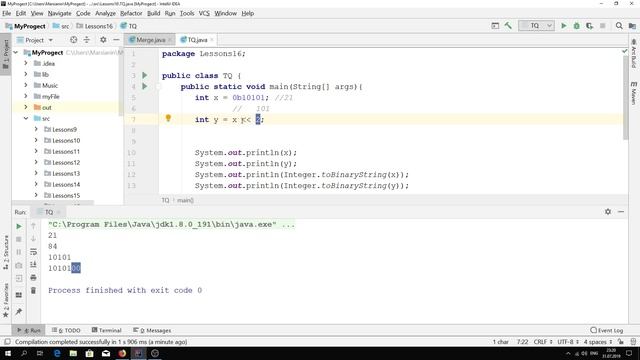This screenshot has height=360, width=640.
Task: Navigate up the stack trace arrow
Action: pyautogui.click(x=33, y=226)
